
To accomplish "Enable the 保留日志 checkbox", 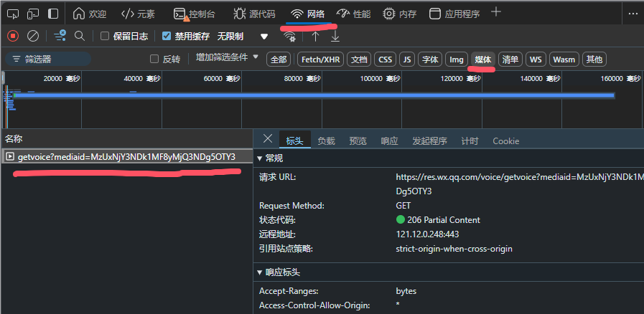I will click(x=105, y=36).
